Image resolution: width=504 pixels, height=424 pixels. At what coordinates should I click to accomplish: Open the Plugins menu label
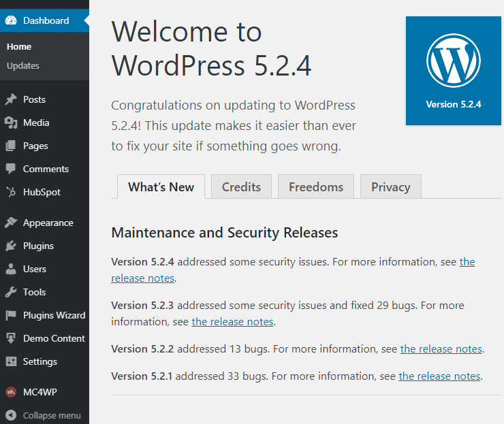tap(38, 246)
